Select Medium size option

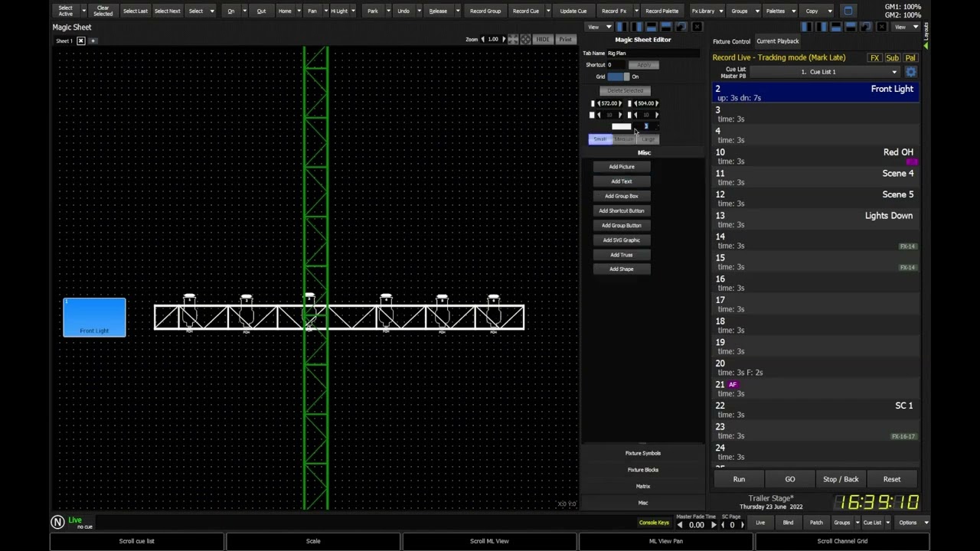click(623, 139)
